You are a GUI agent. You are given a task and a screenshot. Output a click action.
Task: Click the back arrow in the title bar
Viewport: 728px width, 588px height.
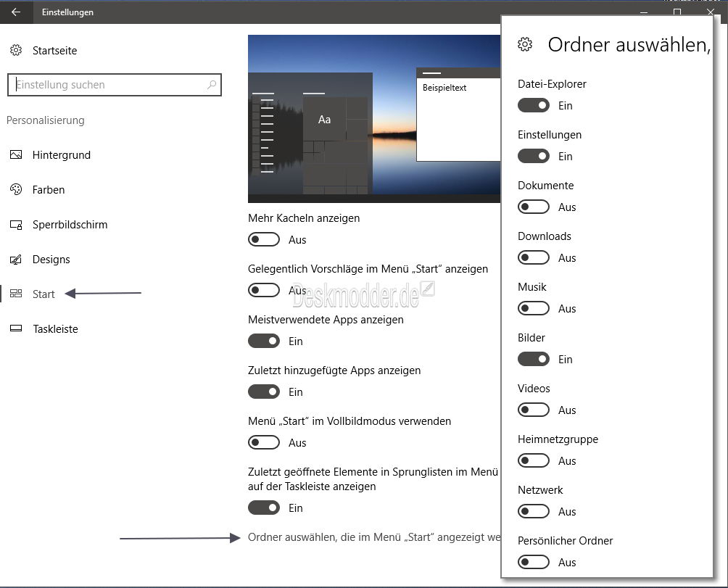pyautogui.click(x=16, y=12)
